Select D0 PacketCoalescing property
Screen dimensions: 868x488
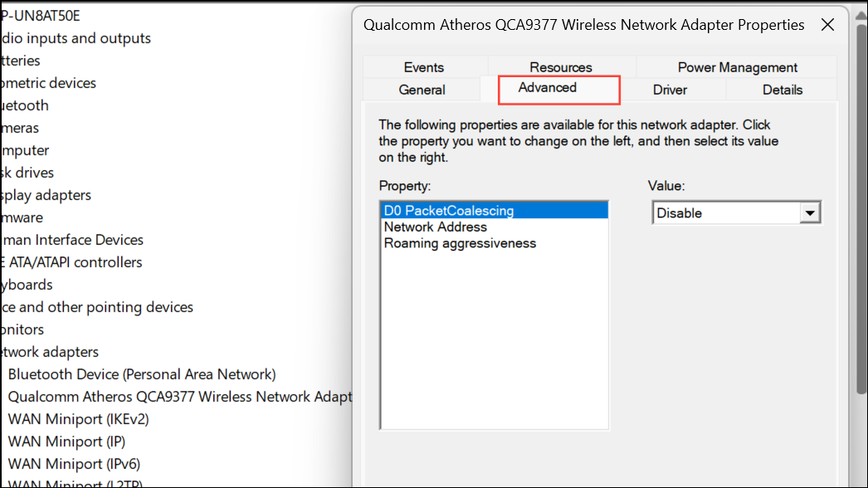pos(495,211)
